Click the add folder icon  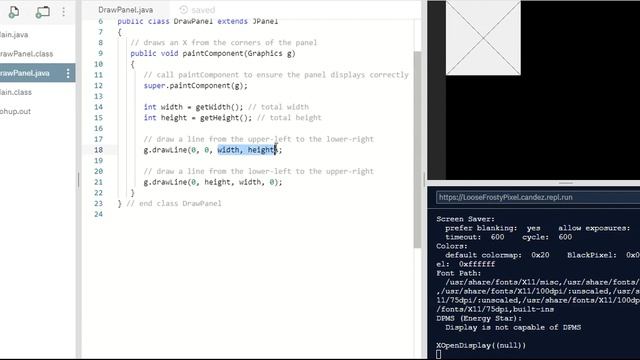[x=42, y=12]
